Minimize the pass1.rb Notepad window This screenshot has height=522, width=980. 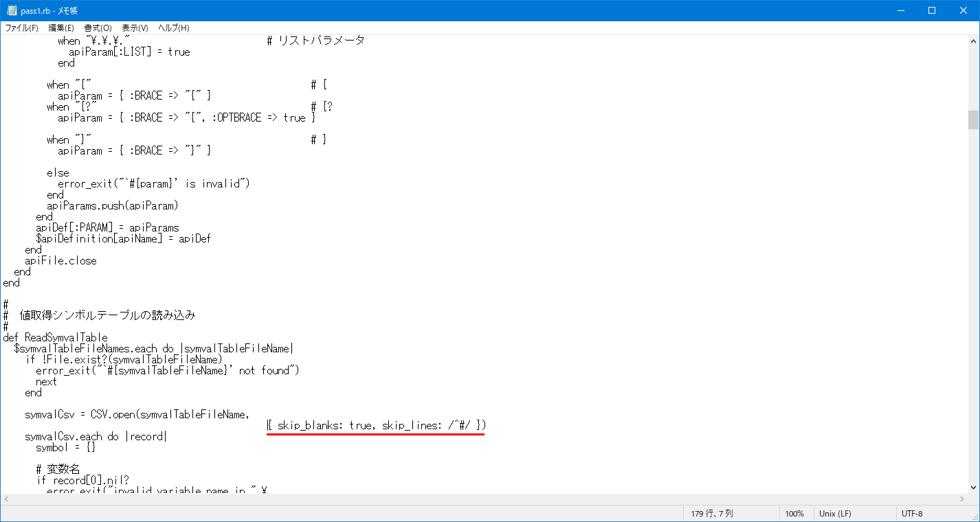coord(900,10)
